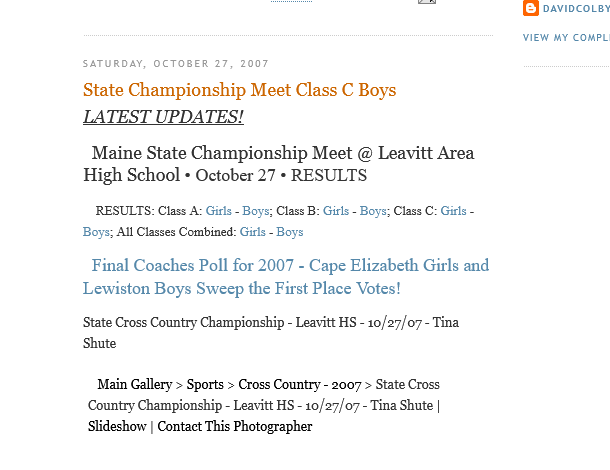Click the LATEST UPDATES! heading link
Viewport: 610px width, 470px height.
163,117
